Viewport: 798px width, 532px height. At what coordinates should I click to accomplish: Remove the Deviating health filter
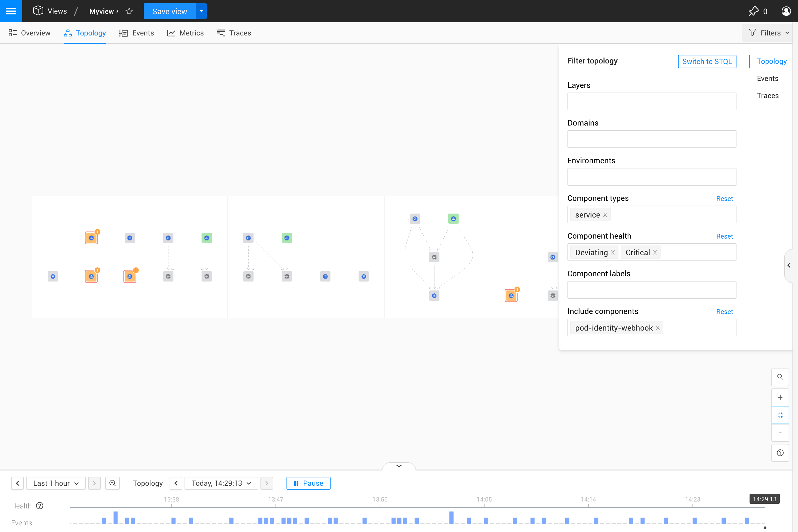pyautogui.click(x=613, y=252)
